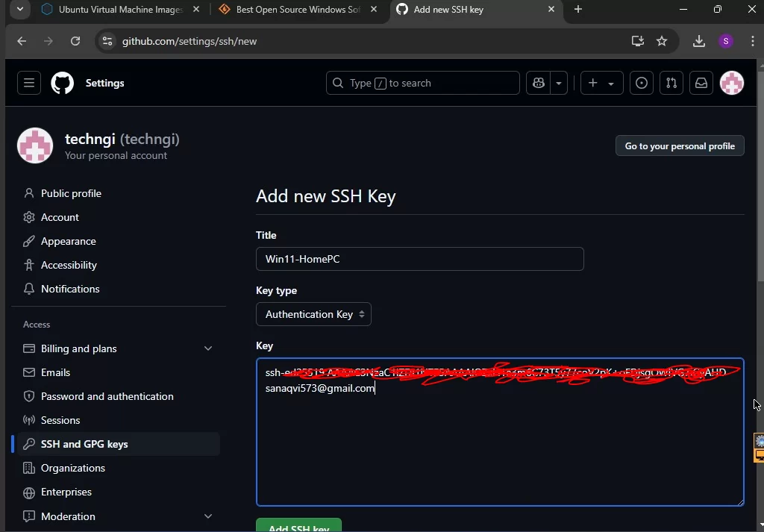Click Go to your personal profile button
This screenshot has width=764, height=532.
coord(680,145)
